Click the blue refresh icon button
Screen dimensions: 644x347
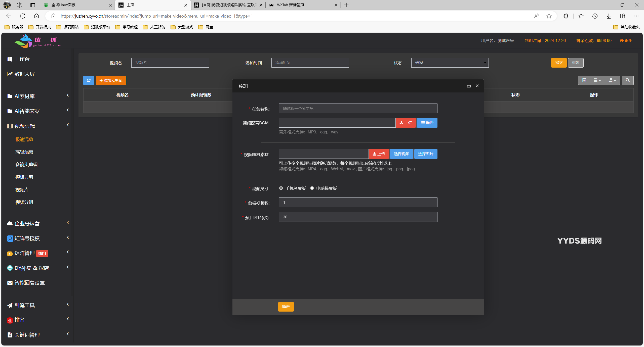click(x=89, y=80)
